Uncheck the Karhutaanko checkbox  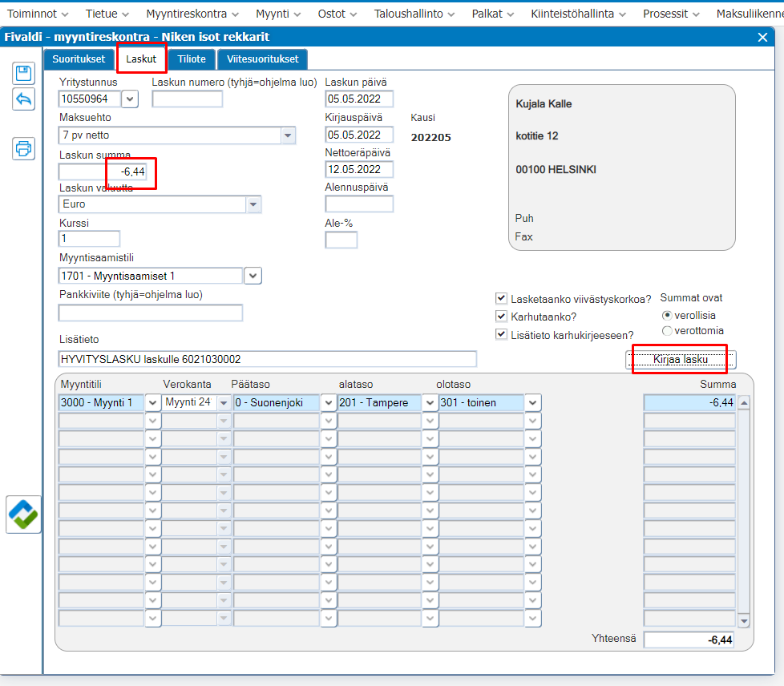point(501,316)
